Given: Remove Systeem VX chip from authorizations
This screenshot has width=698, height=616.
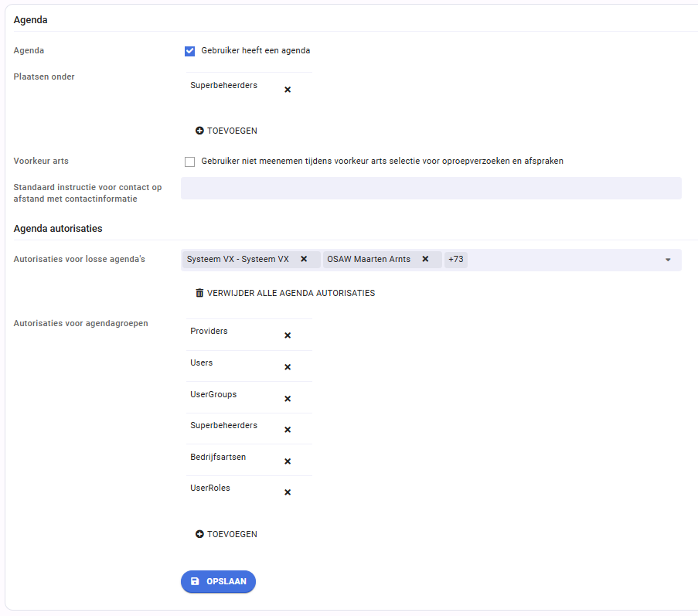Looking at the screenshot, I should pyautogui.click(x=304, y=259).
